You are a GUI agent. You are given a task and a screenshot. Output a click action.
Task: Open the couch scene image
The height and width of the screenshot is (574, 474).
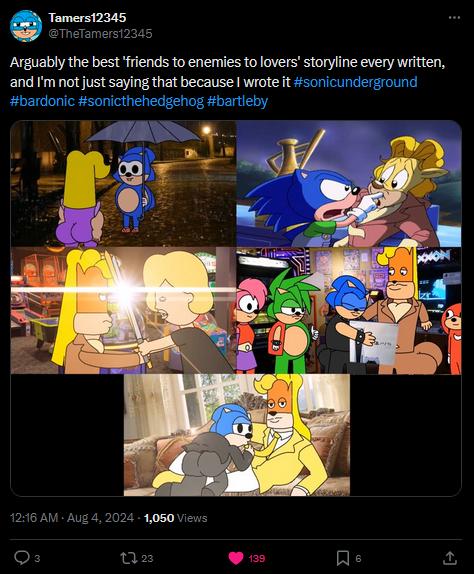tap(237, 435)
